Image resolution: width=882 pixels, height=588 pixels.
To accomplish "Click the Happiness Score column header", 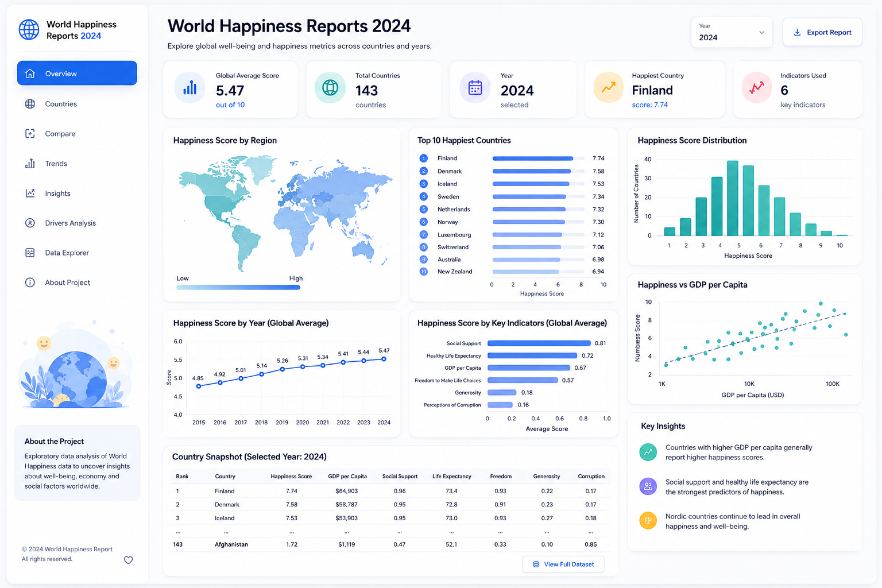I will coord(291,477).
